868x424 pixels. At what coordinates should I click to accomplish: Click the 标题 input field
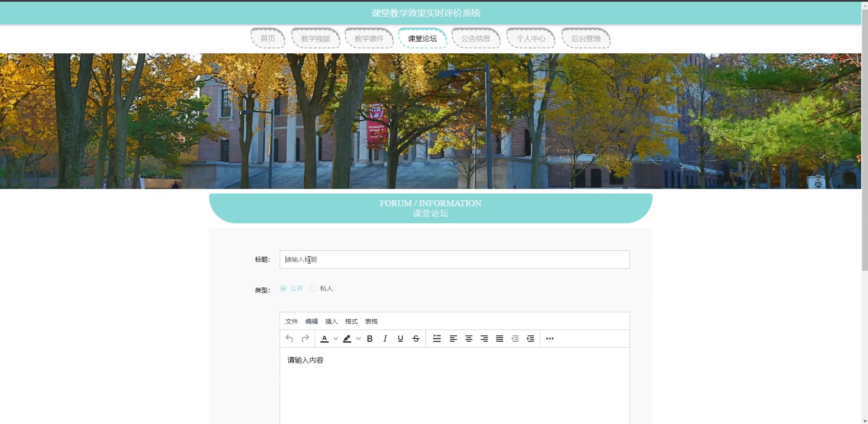(454, 259)
